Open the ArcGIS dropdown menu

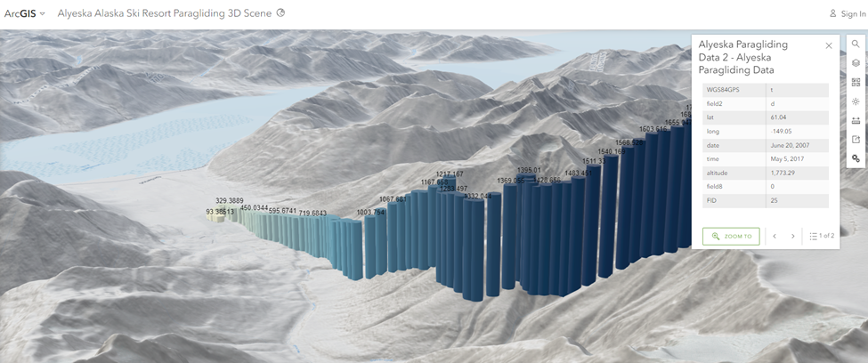point(25,14)
